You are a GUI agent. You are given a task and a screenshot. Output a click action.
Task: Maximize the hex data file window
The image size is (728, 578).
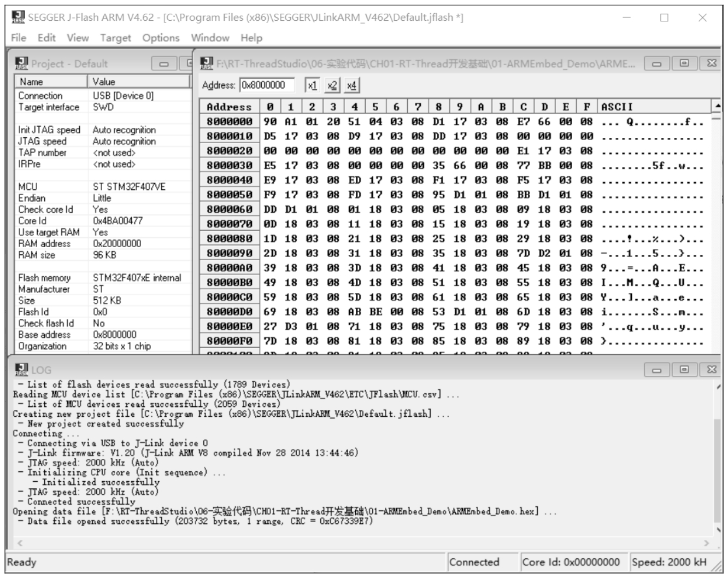684,63
